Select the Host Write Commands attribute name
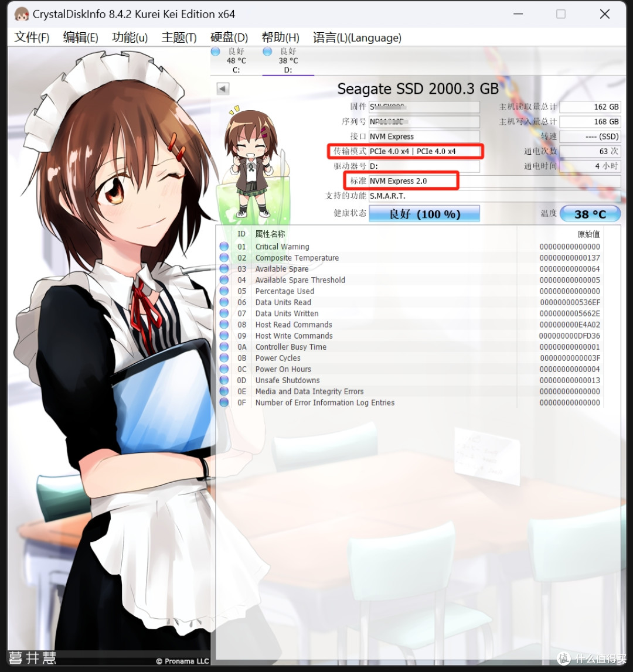This screenshot has height=672, width=633. [x=294, y=336]
